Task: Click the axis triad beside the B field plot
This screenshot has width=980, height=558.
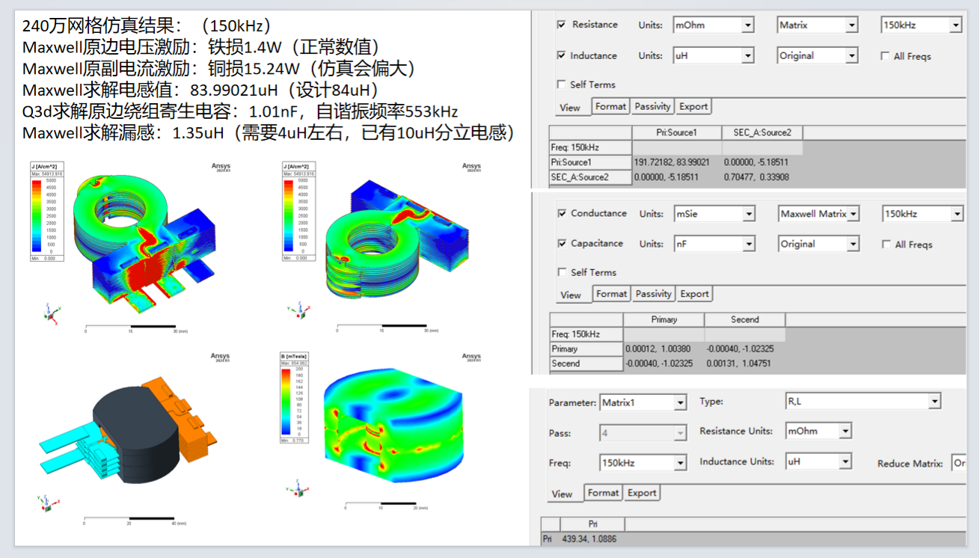Action: point(297,489)
